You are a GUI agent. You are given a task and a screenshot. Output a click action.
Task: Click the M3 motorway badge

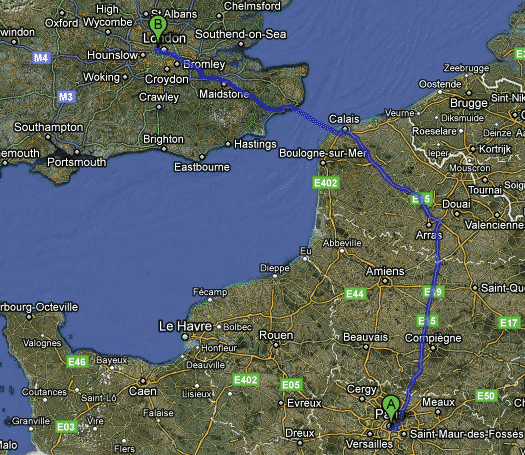coord(66,97)
